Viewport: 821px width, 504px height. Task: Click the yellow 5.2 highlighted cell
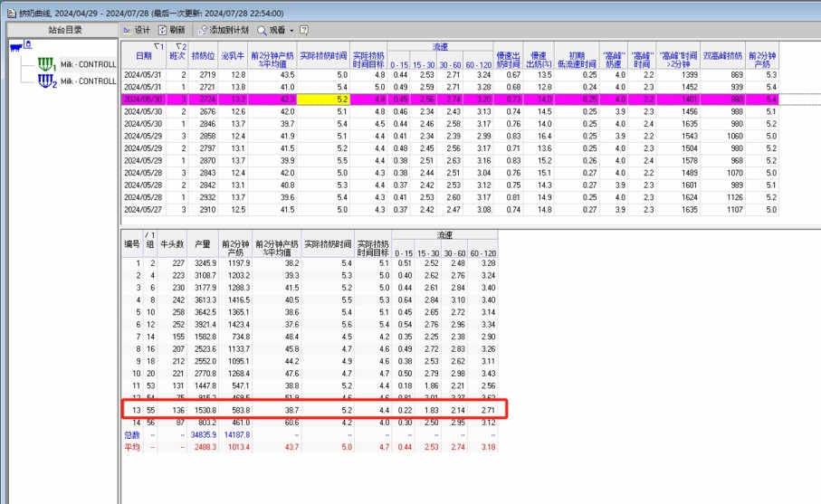pos(324,99)
